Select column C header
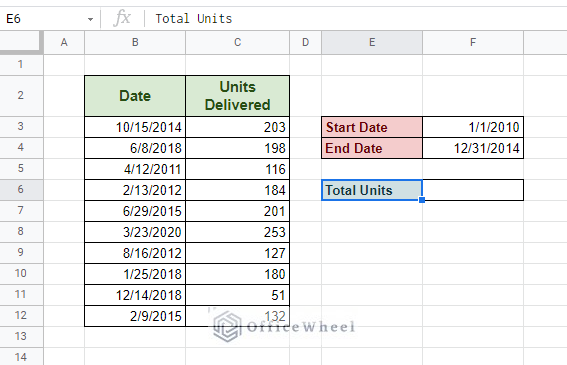The height and width of the screenshot is (365, 567). pos(238,43)
